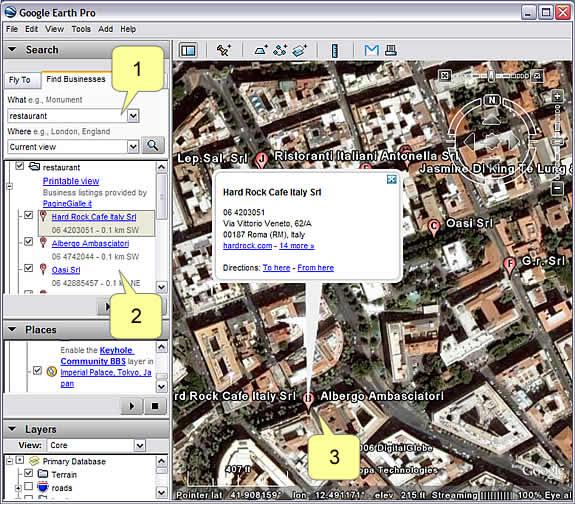Stop the Places tour
The image size is (575, 505).
[155, 406]
